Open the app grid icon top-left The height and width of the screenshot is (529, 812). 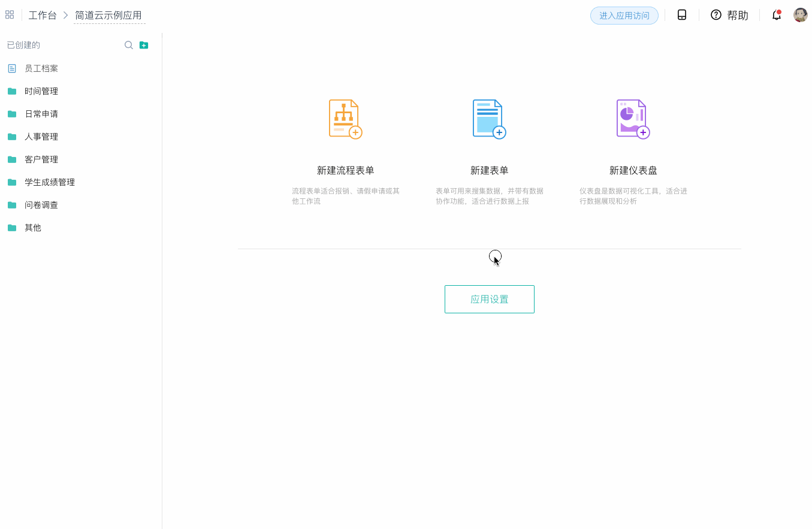(10, 14)
